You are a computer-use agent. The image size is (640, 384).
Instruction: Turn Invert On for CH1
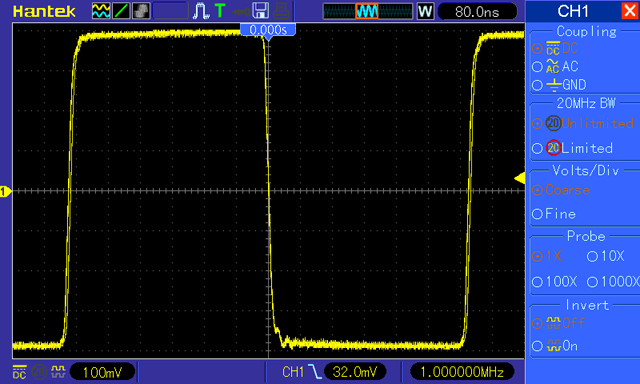tap(555, 346)
